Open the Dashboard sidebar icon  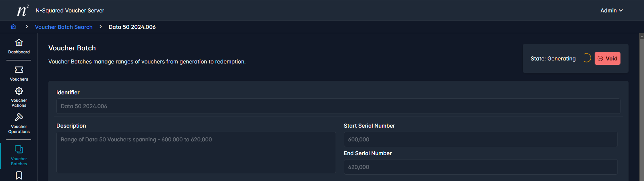[x=19, y=43]
